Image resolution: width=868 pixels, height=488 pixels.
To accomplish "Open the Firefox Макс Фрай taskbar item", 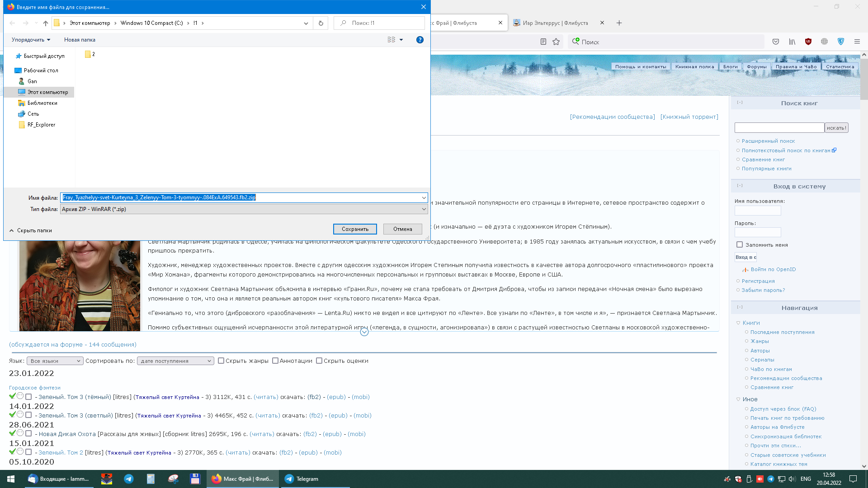I will click(243, 479).
